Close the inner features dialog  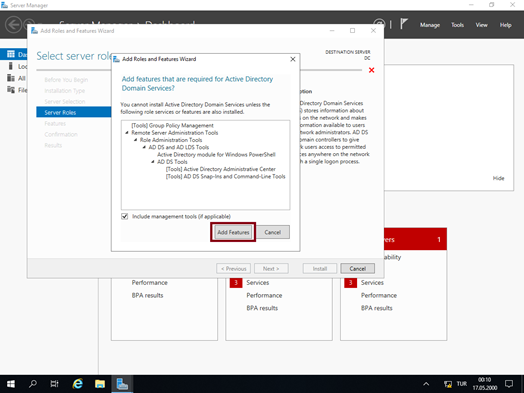[x=293, y=59]
